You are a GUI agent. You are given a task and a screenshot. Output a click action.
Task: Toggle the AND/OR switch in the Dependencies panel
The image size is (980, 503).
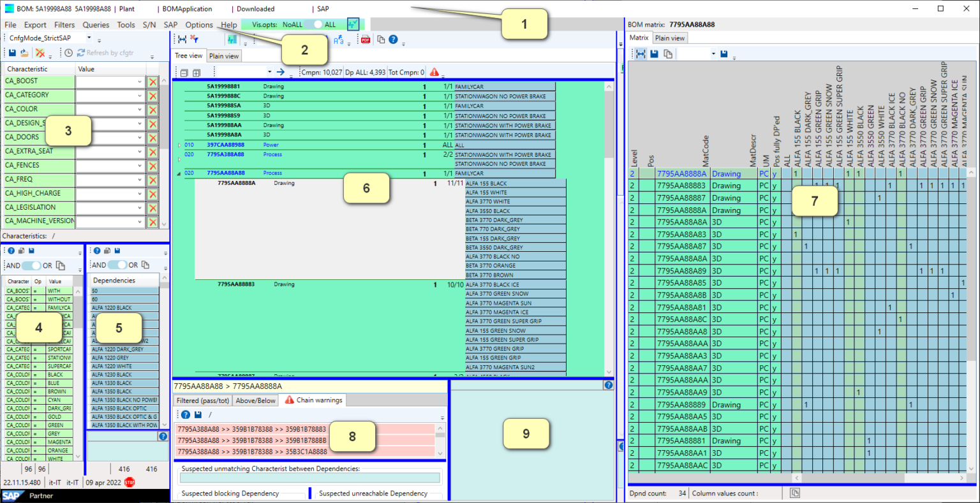tap(117, 265)
